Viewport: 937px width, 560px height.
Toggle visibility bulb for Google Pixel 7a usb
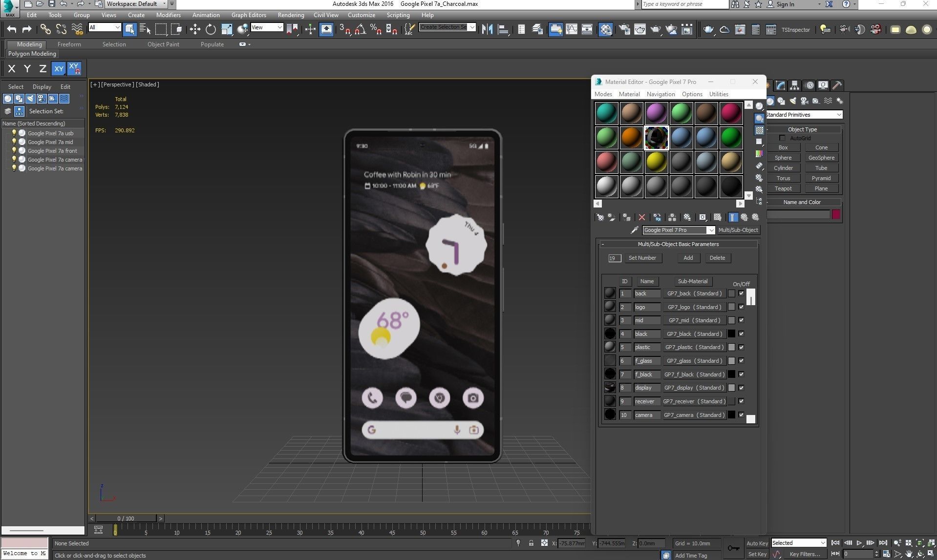click(14, 133)
